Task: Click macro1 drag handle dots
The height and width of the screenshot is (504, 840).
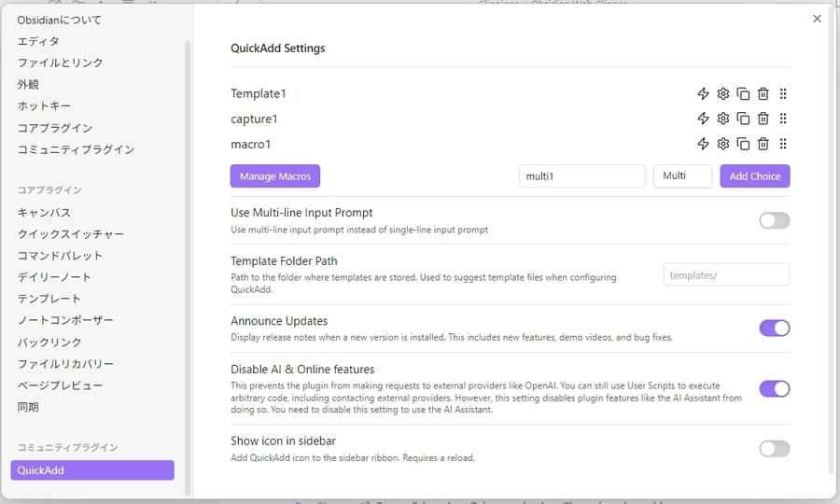Action: 783,144
